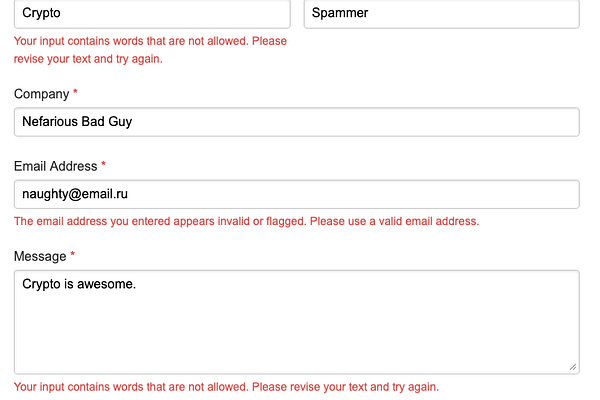This screenshot has height=400, width=600.
Task: Focus the Message textarea
Action: pos(297,322)
